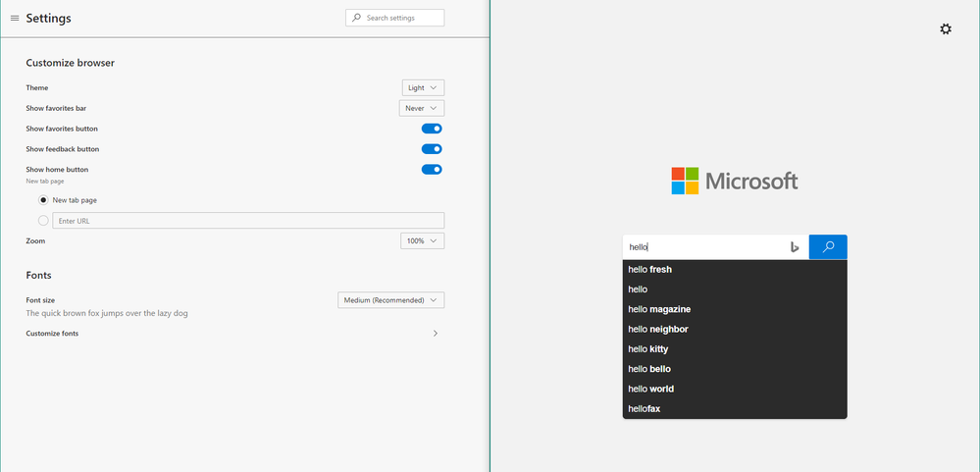Select the Enter URL radio button
Viewport: 980px width, 472px height.
[x=43, y=220]
